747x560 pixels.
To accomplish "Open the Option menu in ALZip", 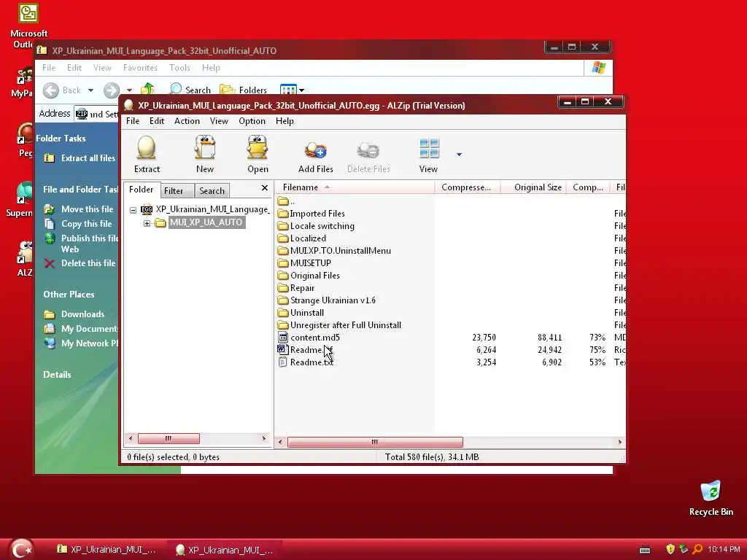I will [252, 121].
